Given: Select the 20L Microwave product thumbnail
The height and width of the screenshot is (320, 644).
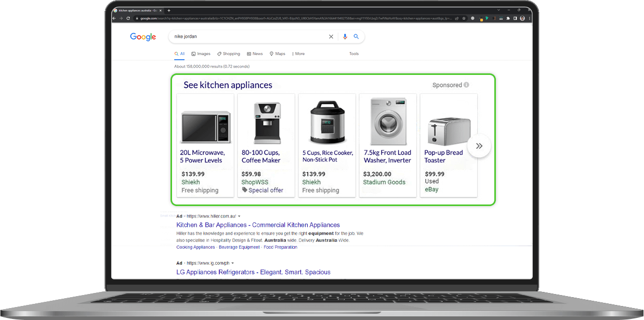Looking at the screenshot, I should (205, 122).
